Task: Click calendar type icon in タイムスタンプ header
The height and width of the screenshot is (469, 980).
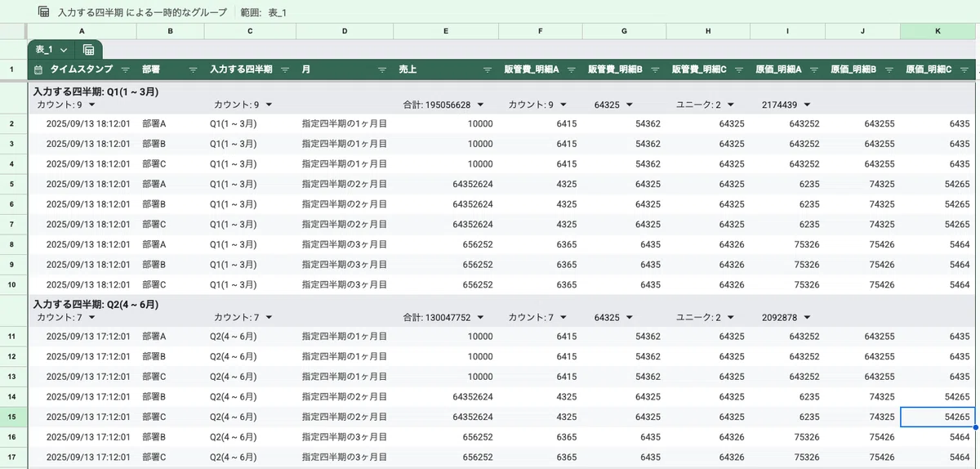Action: pyautogui.click(x=38, y=69)
